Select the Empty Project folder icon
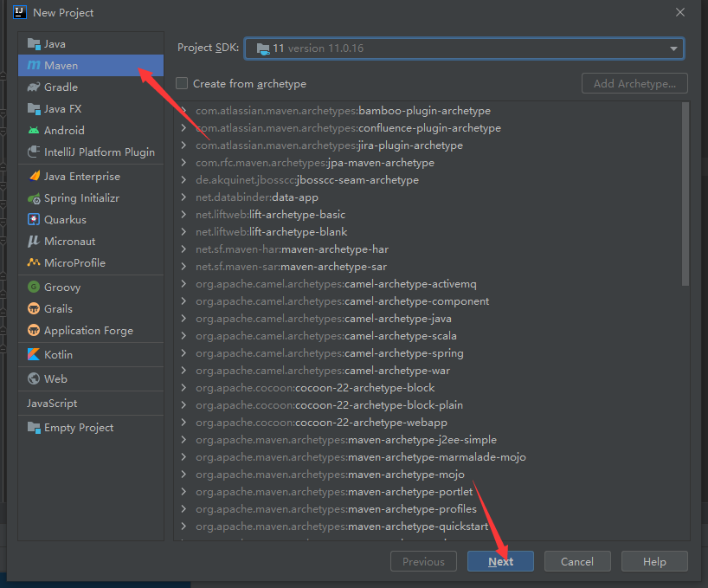The height and width of the screenshot is (588, 708). pyautogui.click(x=34, y=427)
